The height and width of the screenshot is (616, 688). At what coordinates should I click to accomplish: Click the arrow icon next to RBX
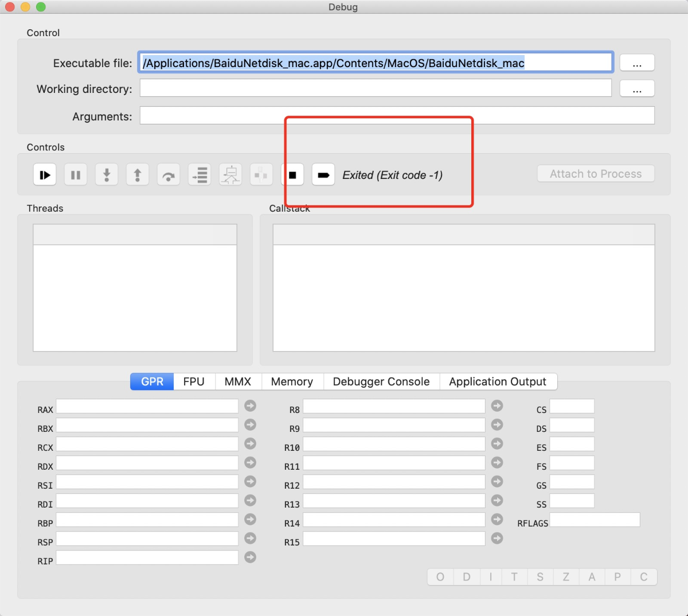point(251,425)
